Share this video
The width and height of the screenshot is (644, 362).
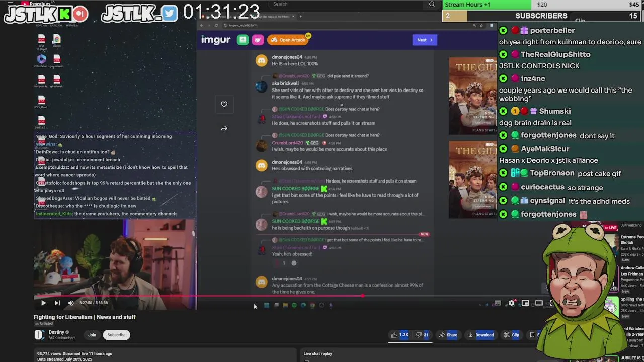point(448,335)
